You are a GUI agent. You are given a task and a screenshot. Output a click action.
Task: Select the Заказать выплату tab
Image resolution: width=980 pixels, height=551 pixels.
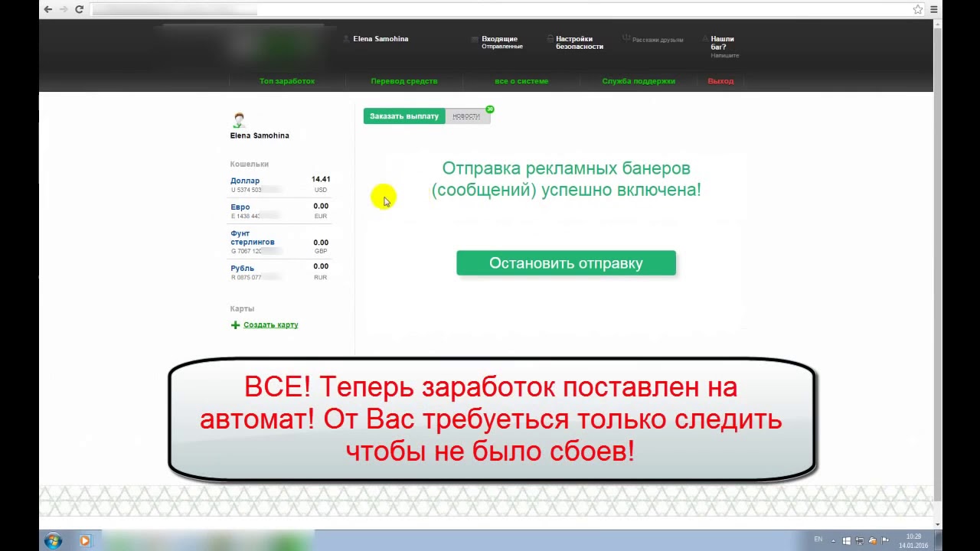click(x=403, y=116)
